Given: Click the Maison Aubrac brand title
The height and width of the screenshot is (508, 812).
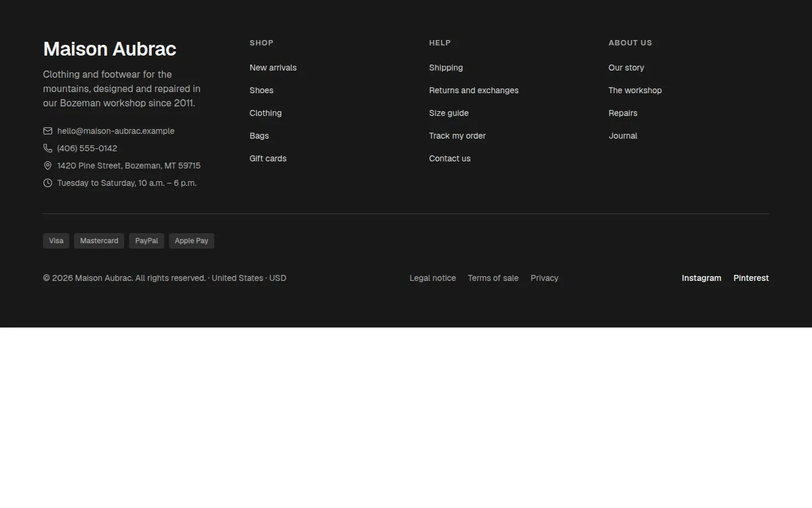Looking at the screenshot, I should 110,49.
